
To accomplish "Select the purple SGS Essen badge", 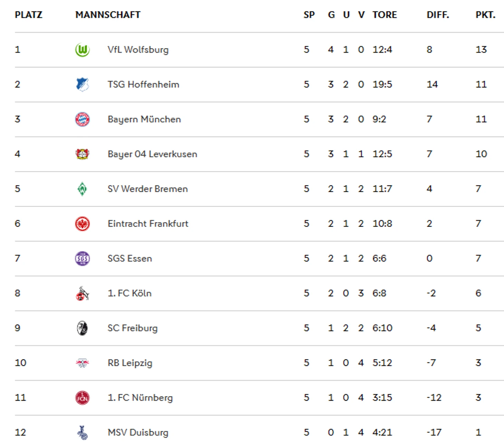I will (x=83, y=258).
